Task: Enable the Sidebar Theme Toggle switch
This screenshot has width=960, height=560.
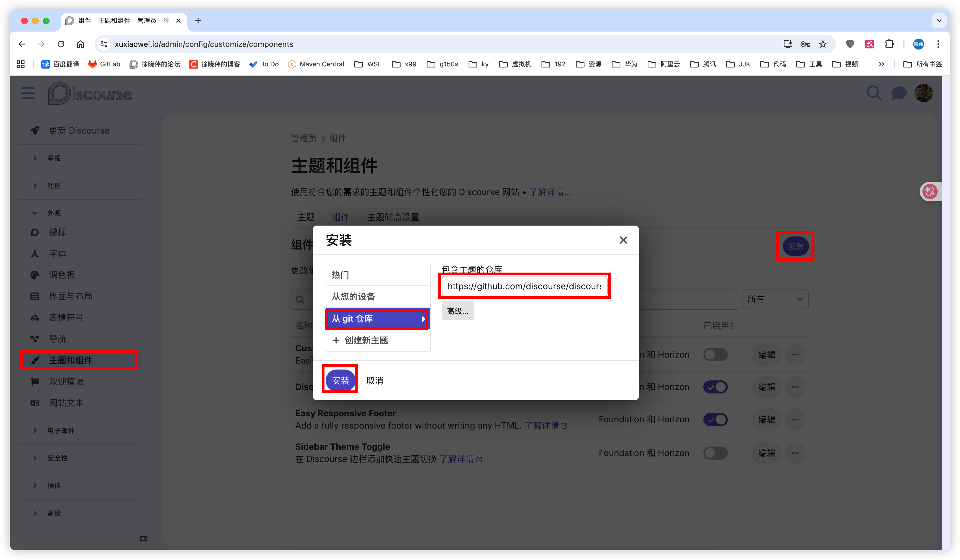Action: [715, 453]
